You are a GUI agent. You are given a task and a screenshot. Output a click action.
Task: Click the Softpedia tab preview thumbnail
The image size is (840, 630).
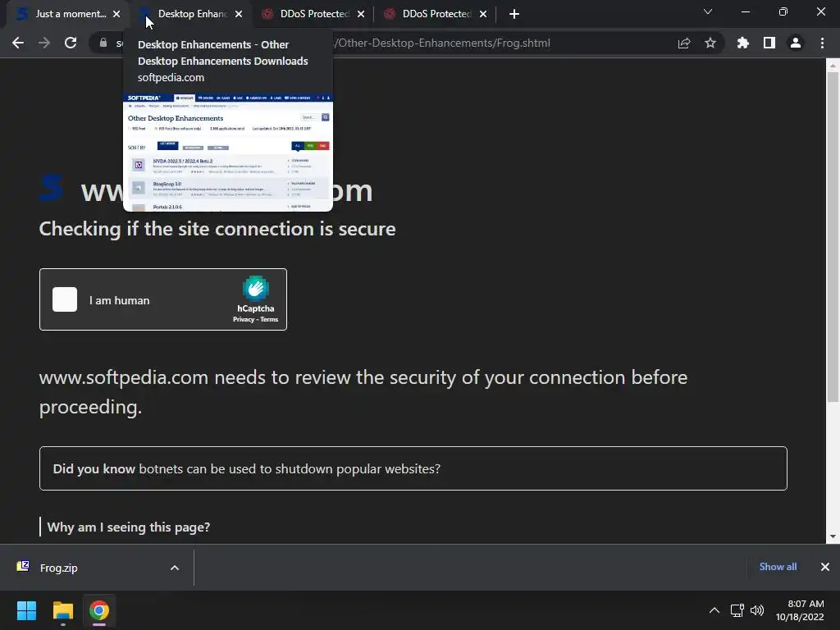pos(228,152)
